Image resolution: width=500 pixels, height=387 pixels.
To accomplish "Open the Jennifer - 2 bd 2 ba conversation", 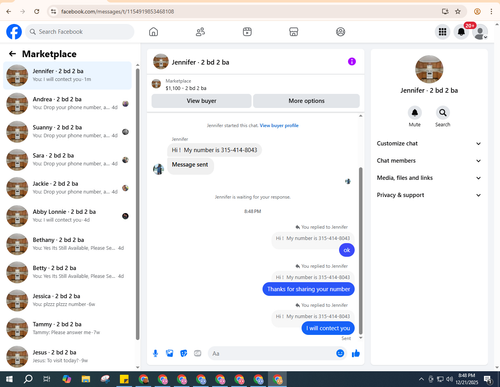I will (x=67, y=75).
